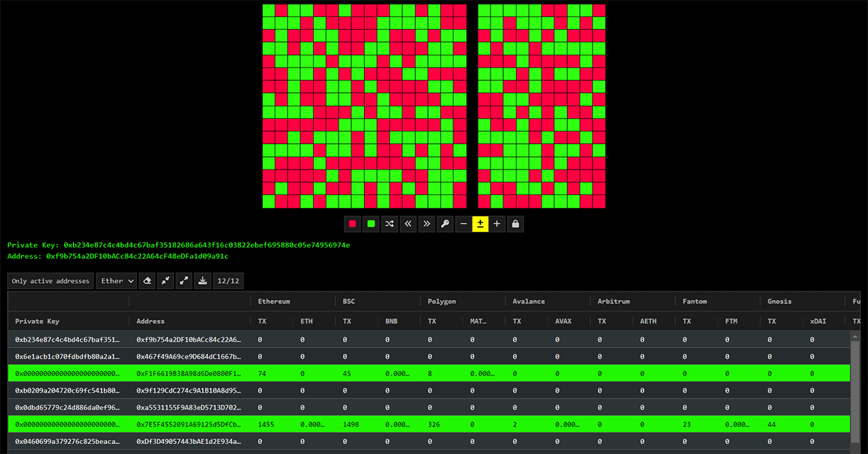Click the Gnosis column group header
The image size is (868, 454).
coord(803,301)
